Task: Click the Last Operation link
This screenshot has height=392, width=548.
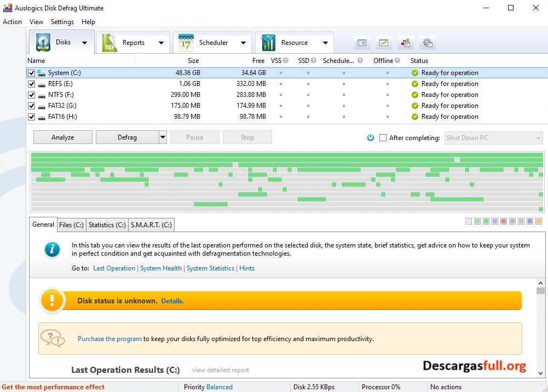Action: click(x=114, y=268)
